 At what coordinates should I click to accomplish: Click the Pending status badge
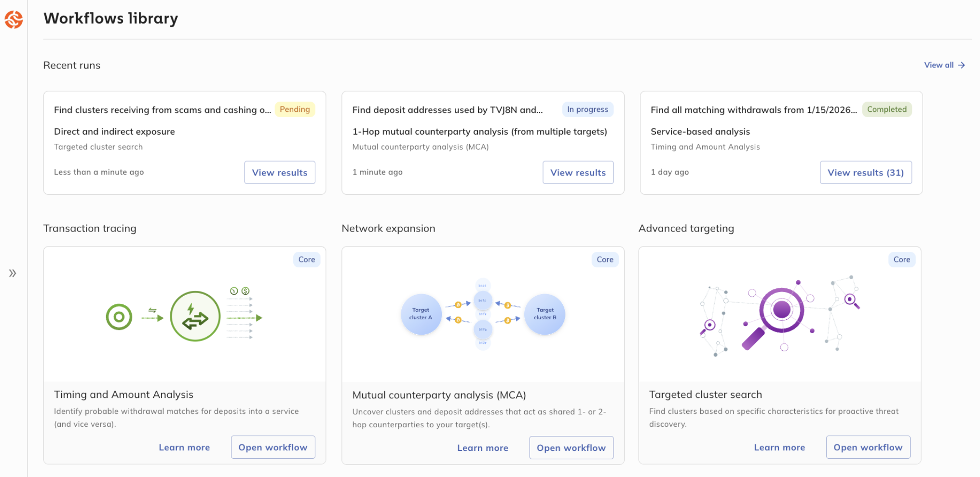(x=295, y=109)
